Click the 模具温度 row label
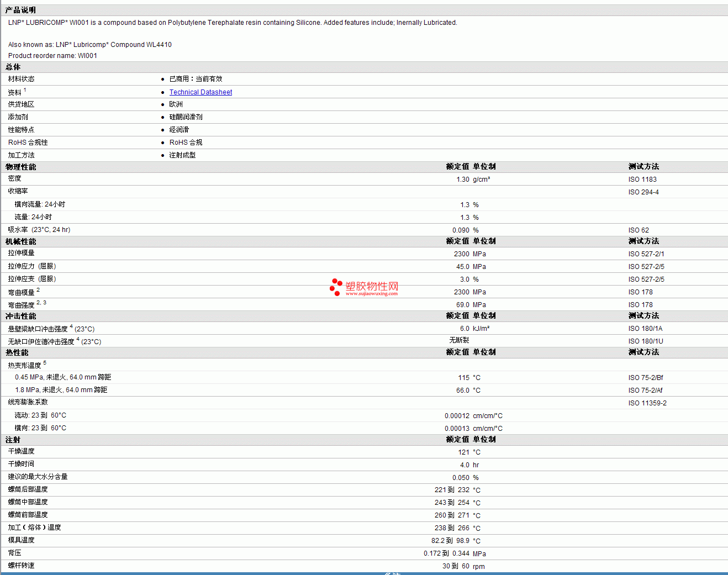This screenshot has width=728, height=575. point(21,540)
